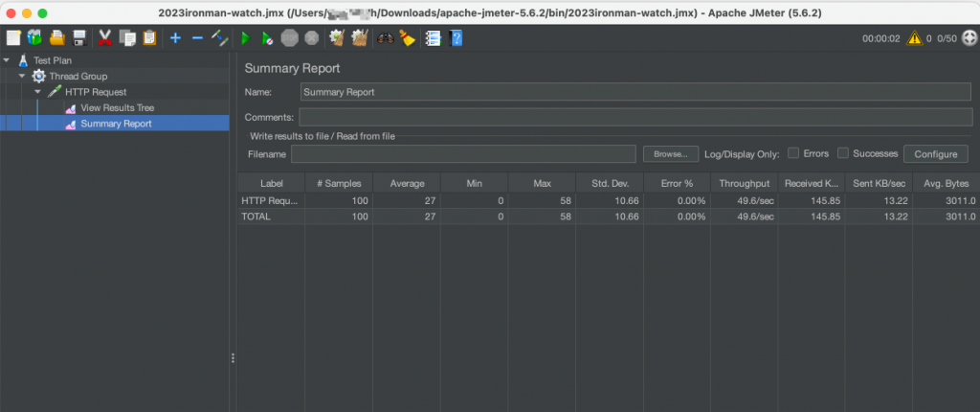Sort by Received KB/sec column header
This screenshot has width=980, height=412.
[x=812, y=183]
